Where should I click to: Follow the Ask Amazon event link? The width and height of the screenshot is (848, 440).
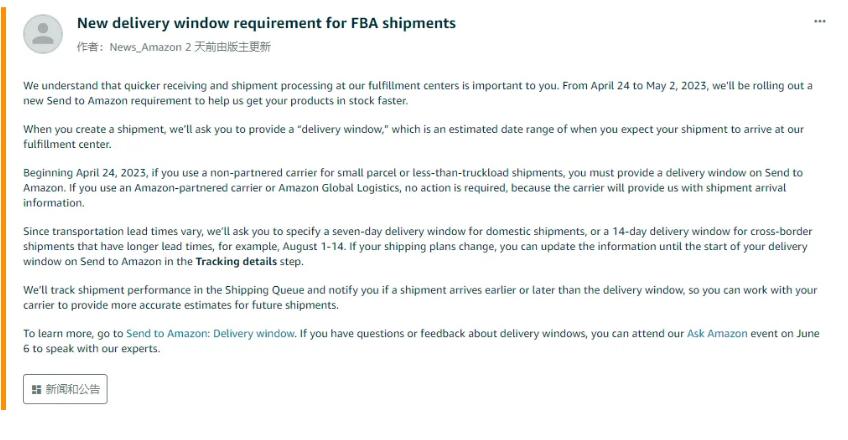(x=717, y=333)
